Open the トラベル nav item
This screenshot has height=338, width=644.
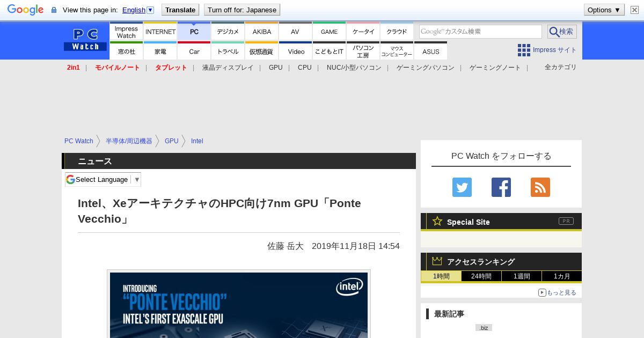tap(228, 52)
